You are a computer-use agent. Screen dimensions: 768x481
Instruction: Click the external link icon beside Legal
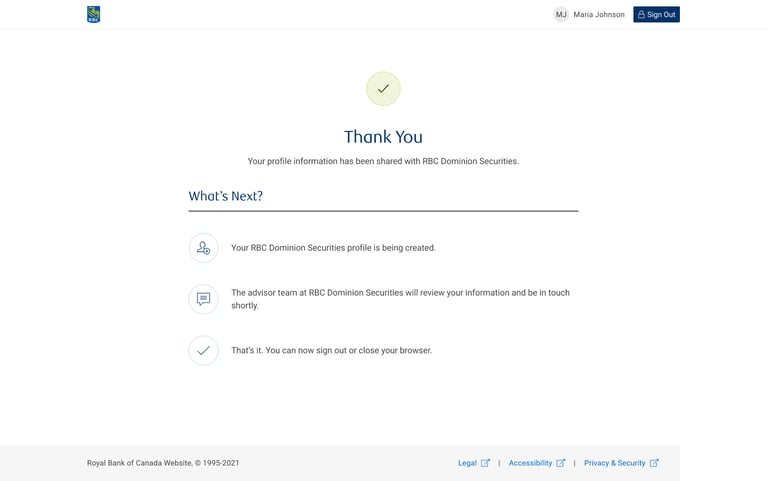pos(485,463)
